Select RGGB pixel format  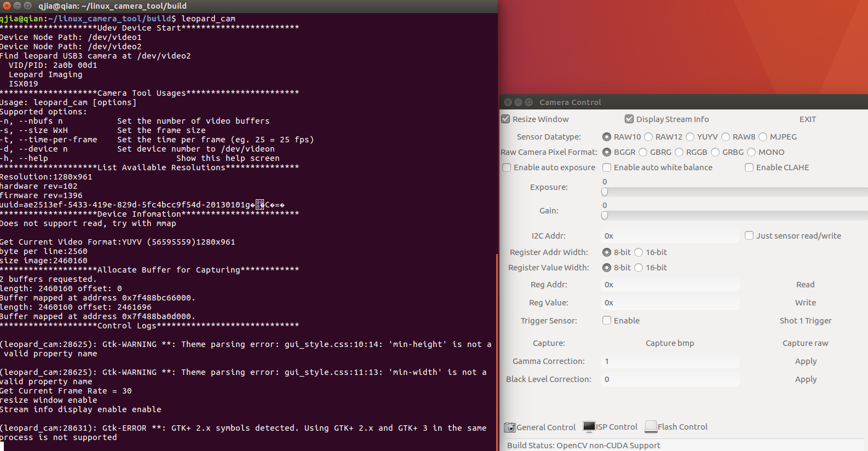(x=679, y=152)
